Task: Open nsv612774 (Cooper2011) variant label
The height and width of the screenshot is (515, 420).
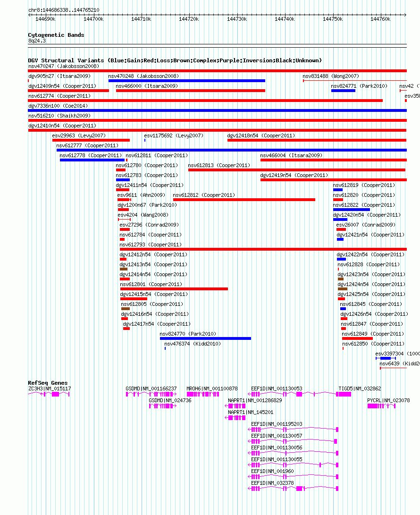Action: [59, 95]
